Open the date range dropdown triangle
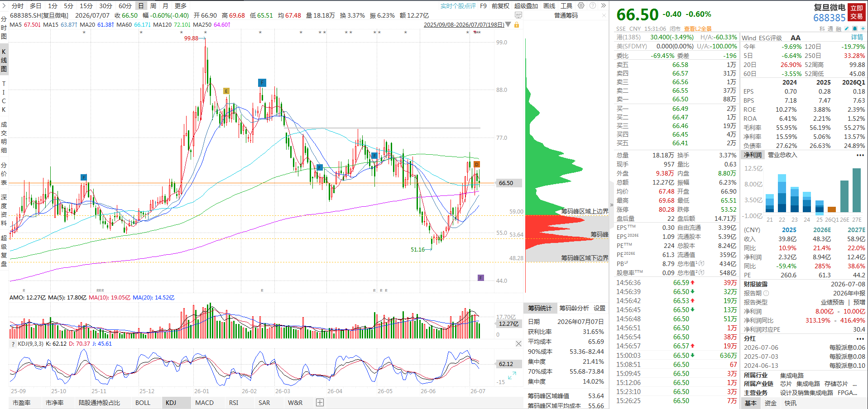868x409 pixels. [x=508, y=24]
